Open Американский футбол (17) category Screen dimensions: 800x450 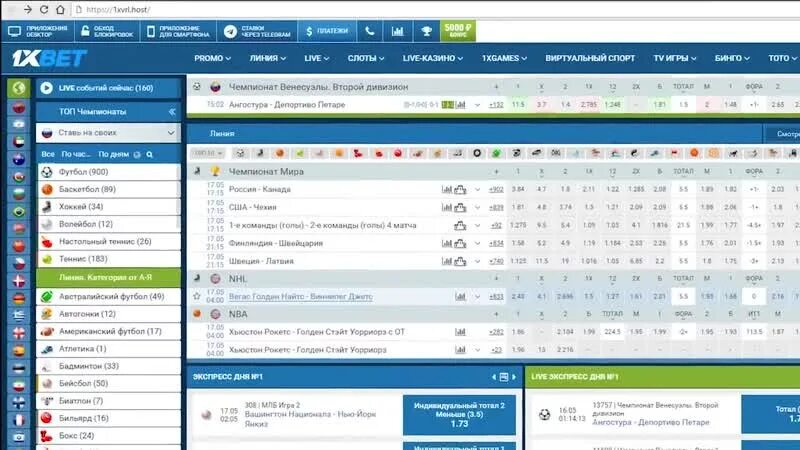pyautogui.click(x=109, y=331)
